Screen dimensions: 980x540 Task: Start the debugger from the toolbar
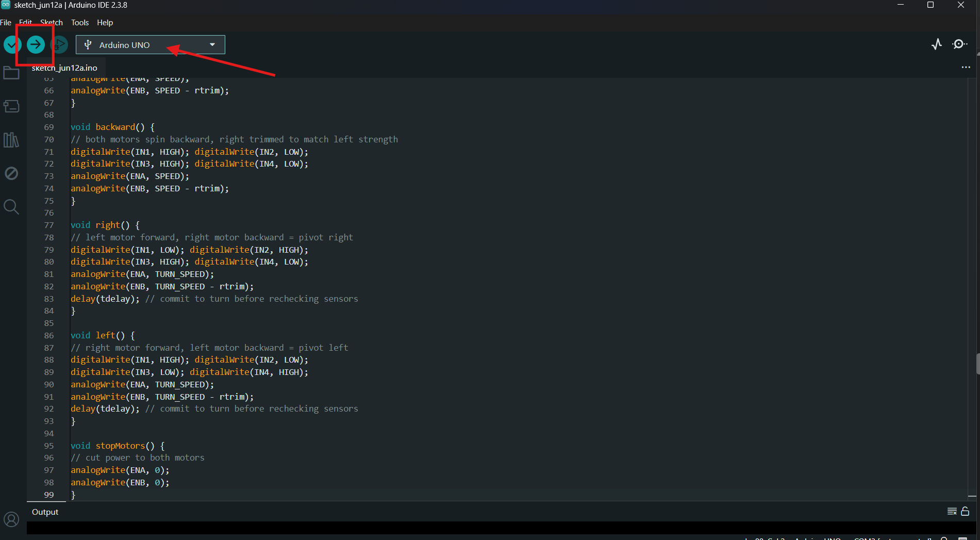[x=60, y=45]
